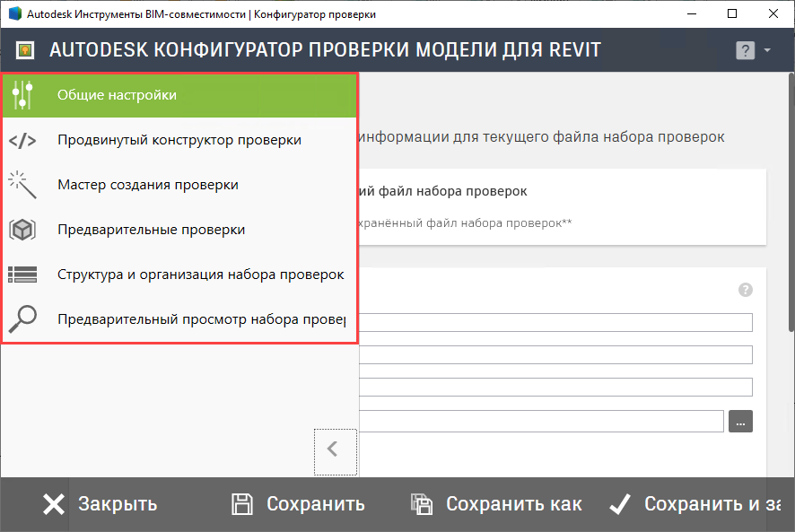
Task: Click the copy-save icon beside Сохранить как
Action: click(421, 503)
